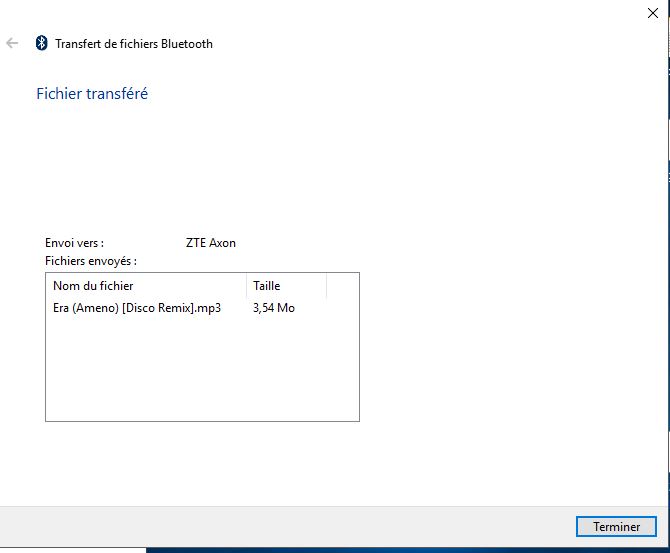Click the ZTE Axon device name
670x553 pixels.
211,243
